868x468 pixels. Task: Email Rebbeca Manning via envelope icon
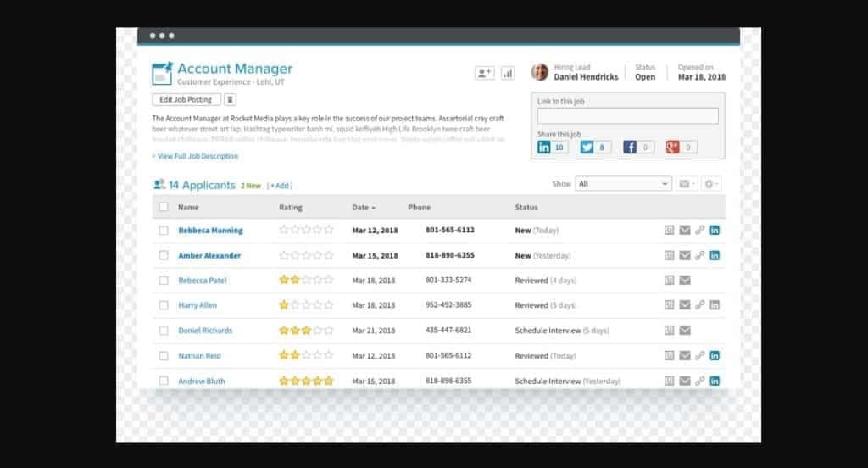[685, 230]
